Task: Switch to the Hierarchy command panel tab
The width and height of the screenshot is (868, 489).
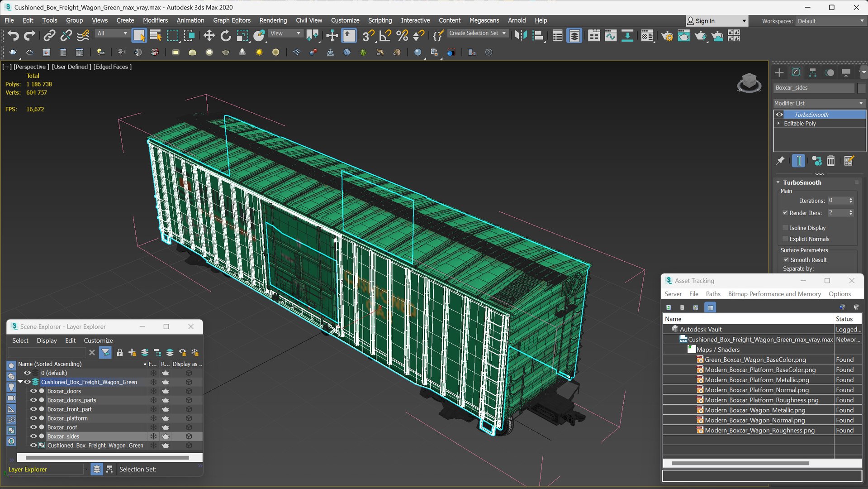Action: (813, 72)
